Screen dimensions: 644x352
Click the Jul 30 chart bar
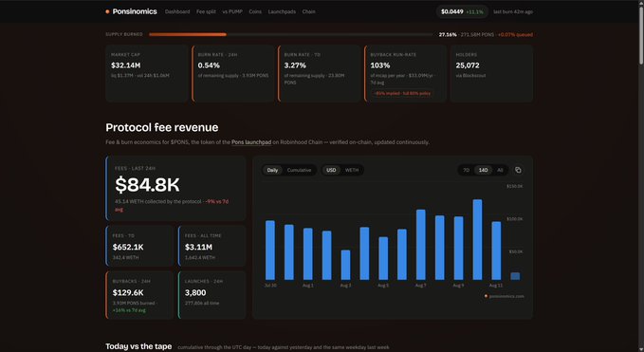270,250
